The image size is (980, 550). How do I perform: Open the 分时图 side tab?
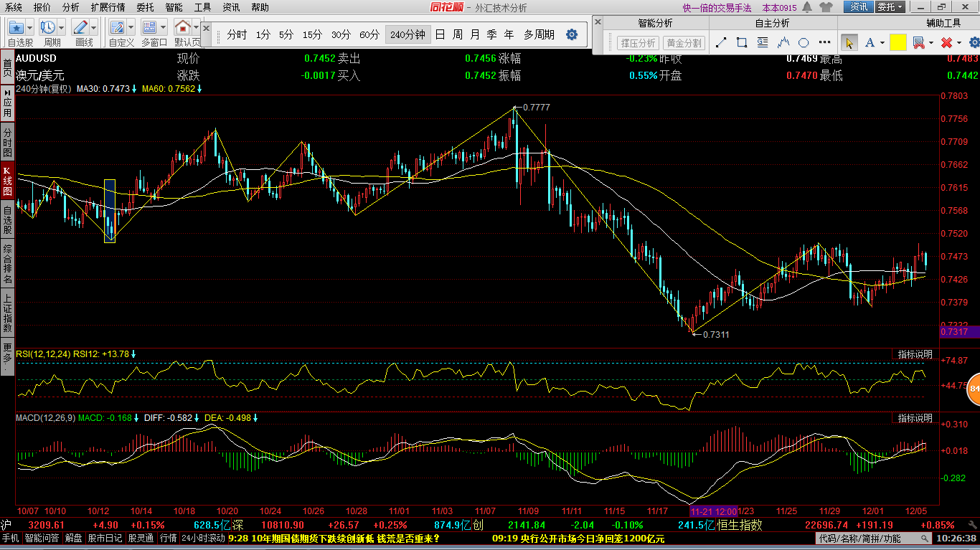click(x=7, y=143)
